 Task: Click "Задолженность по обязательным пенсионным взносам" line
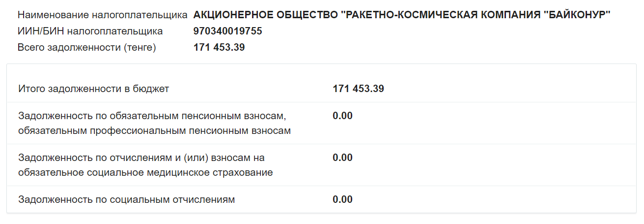pos(152,116)
